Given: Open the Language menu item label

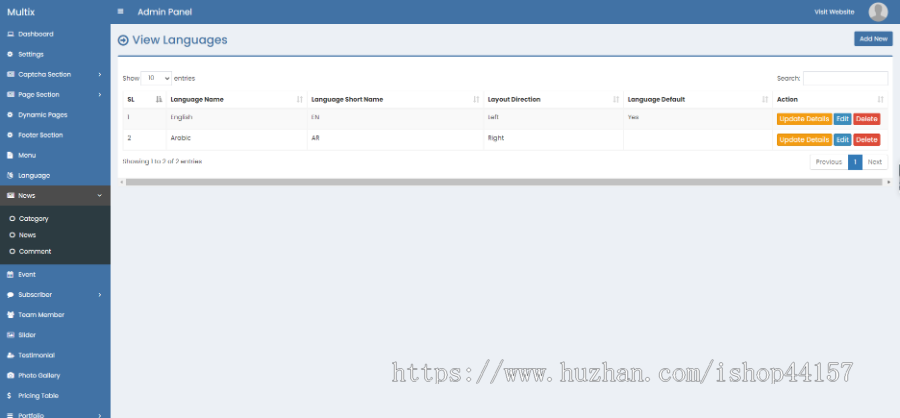Looking at the screenshot, I should tap(34, 175).
